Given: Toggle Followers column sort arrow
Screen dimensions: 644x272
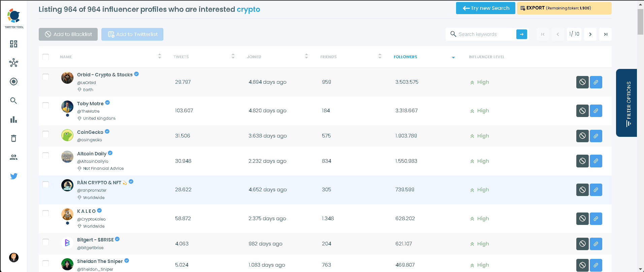Looking at the screenshot, I should tap(453, 57).
